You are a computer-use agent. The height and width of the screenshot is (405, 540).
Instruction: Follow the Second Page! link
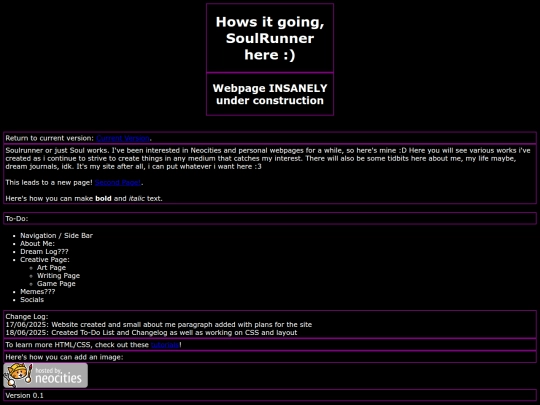118,183
